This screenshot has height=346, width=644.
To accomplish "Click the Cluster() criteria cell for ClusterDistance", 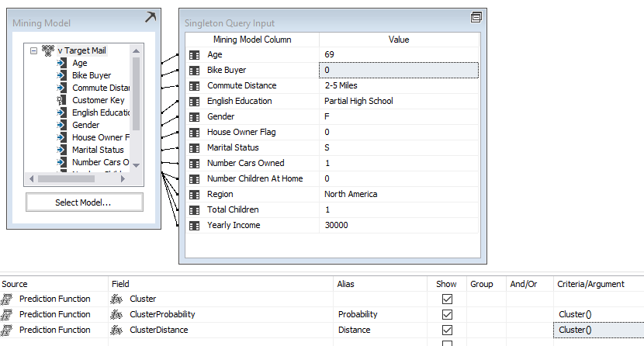I will pyautogui.click(x=597, y=330).
